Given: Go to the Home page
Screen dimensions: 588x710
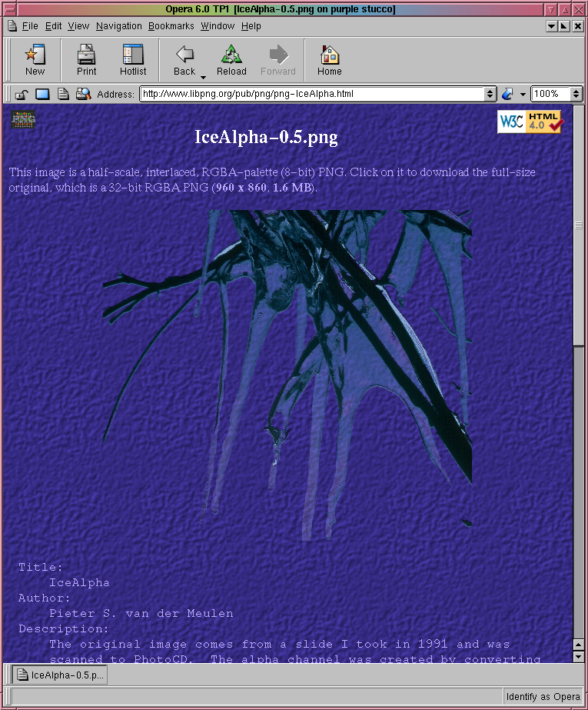Looking at the screenshot, I should point(329,60).
